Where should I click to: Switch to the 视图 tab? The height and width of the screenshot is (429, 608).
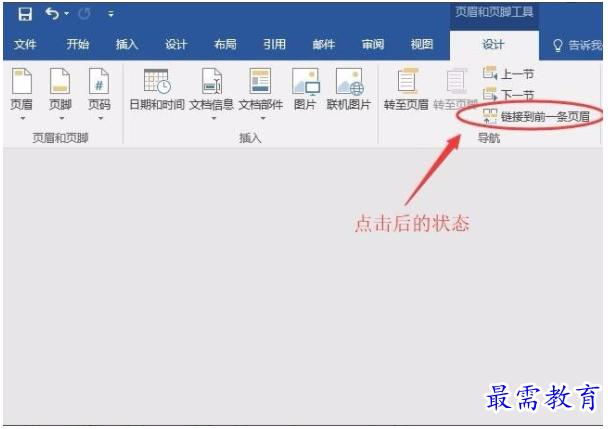[x=422, y=44]
